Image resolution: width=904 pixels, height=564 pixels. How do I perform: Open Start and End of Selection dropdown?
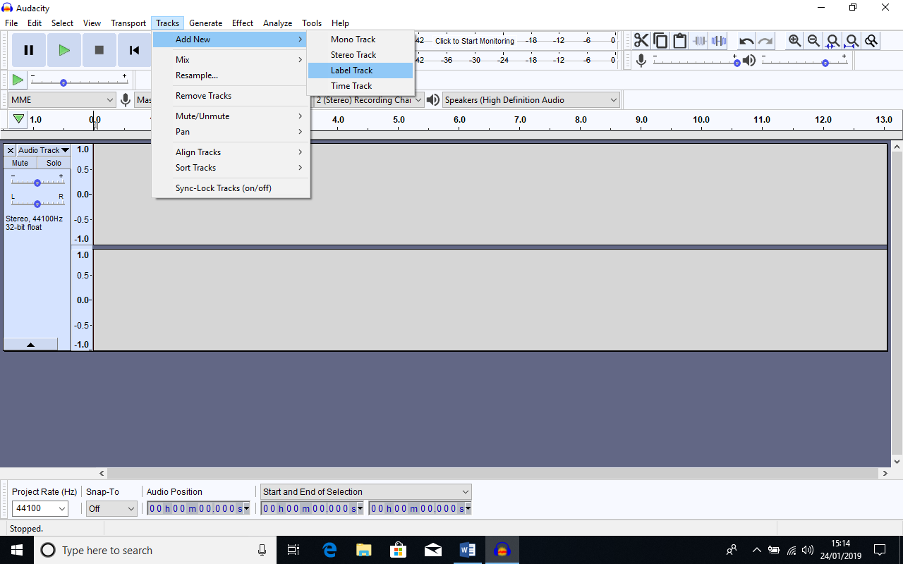[x=366, y=491]
